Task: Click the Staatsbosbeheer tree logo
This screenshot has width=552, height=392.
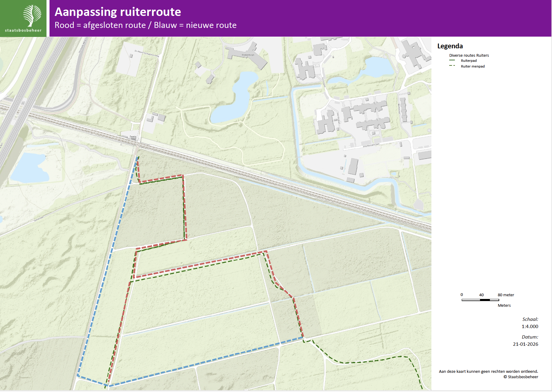Action: click(x=32, y=16)
